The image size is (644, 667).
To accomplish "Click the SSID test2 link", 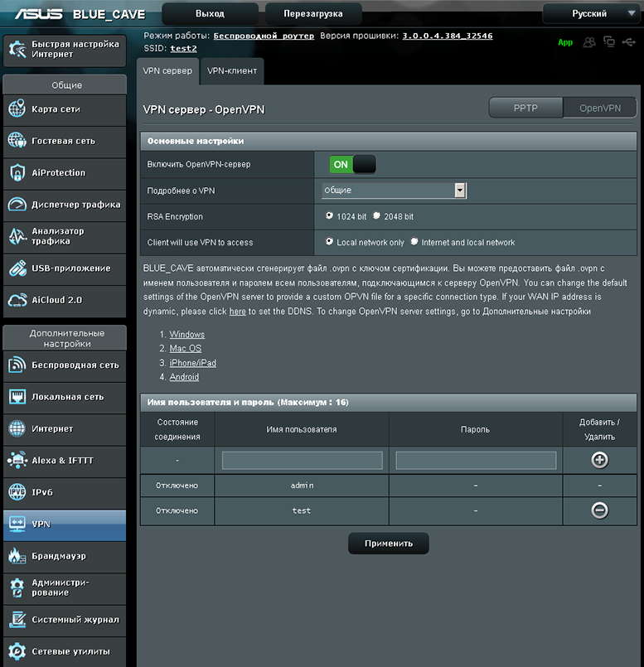I will click(183, 49).
